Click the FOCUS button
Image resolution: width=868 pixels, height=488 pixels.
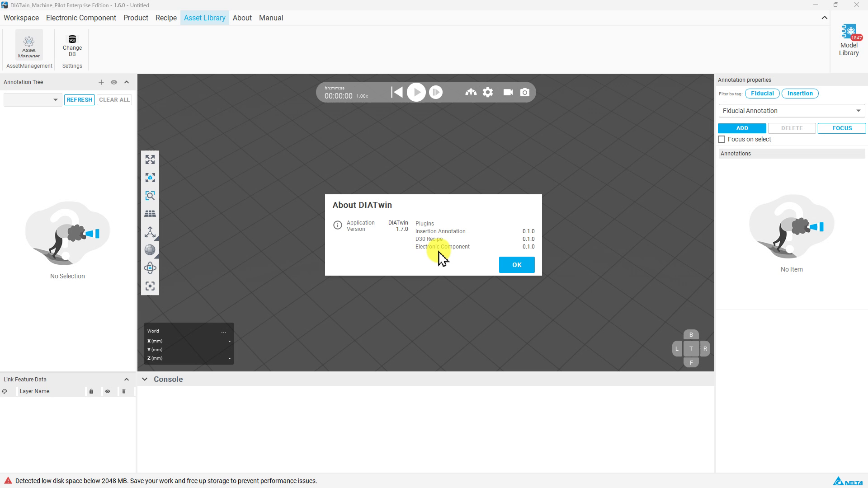[842, 128]
